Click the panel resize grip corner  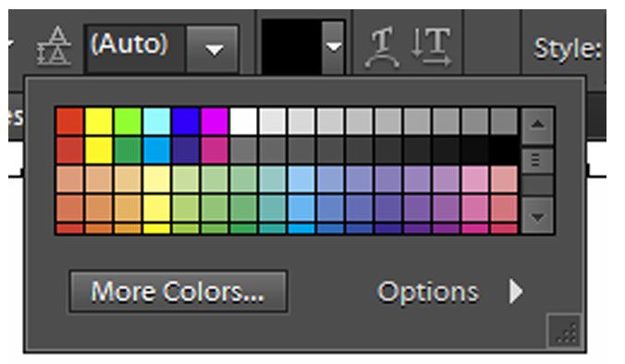pos(565,332)
